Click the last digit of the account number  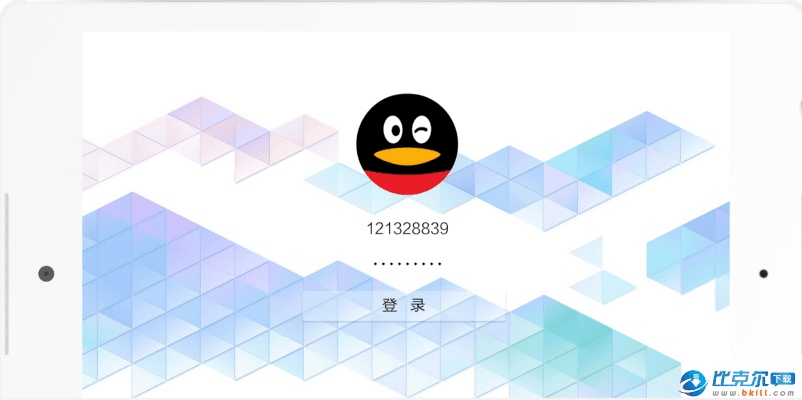443,229
